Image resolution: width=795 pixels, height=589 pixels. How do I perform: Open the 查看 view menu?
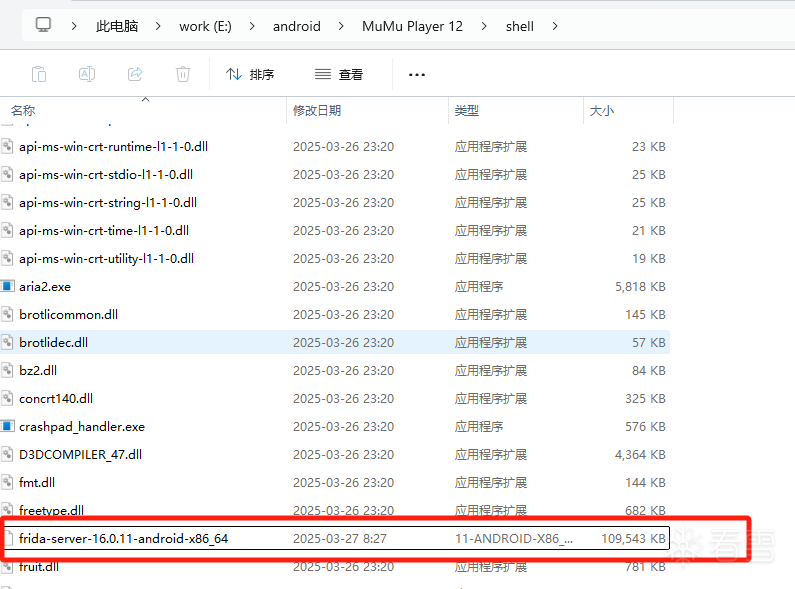click(x=339, y=75)
